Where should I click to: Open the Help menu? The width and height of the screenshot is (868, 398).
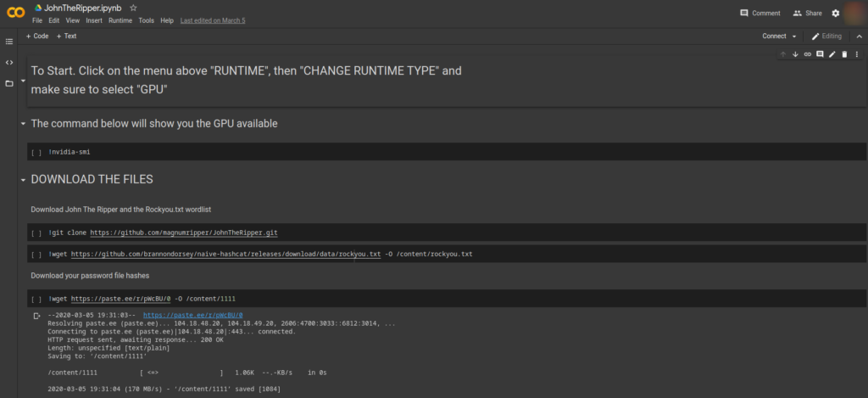point(167,20)
